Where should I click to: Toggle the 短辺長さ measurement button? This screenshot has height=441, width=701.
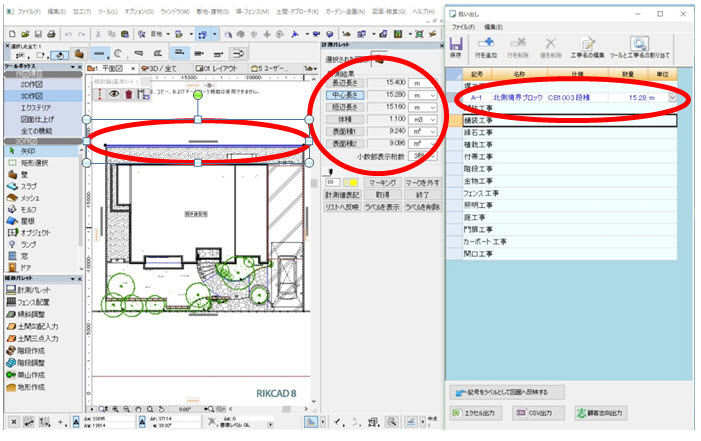tap(345, 107)
